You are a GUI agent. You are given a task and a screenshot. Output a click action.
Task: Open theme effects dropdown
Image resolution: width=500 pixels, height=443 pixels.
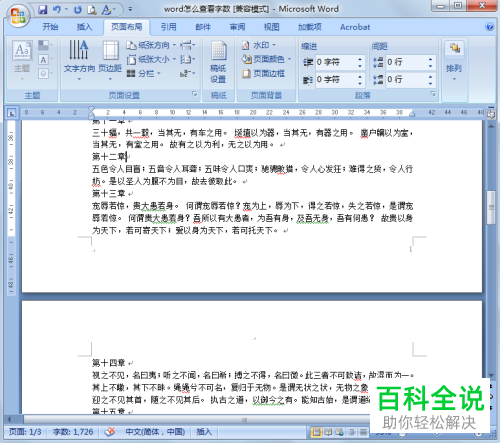pyautogui.click(x=45, y=73)
